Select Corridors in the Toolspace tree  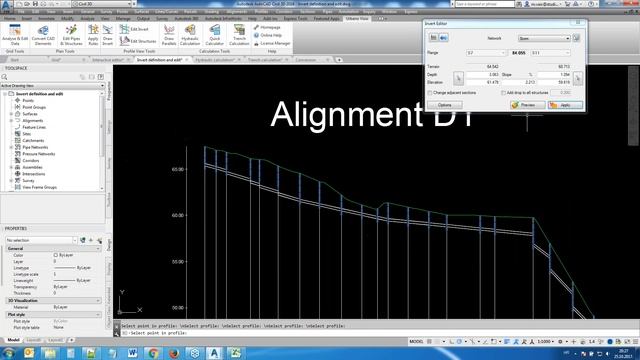tap(31, 160)
